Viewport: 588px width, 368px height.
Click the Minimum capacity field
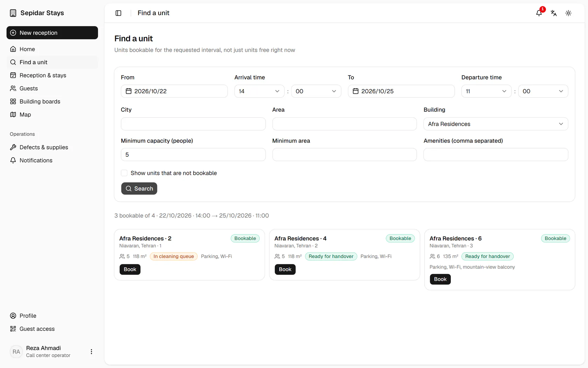(193, 155)
